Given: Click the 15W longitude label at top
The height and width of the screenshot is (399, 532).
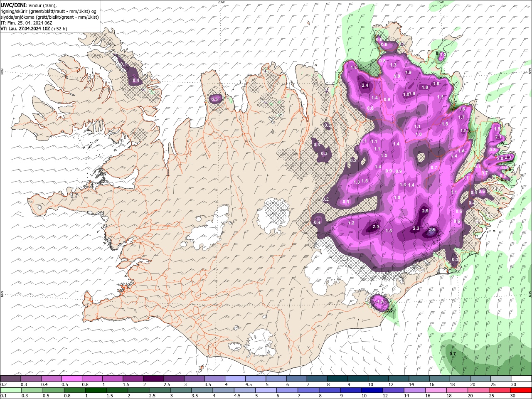Looking at the screenshot, I should (x=440, y=2).
